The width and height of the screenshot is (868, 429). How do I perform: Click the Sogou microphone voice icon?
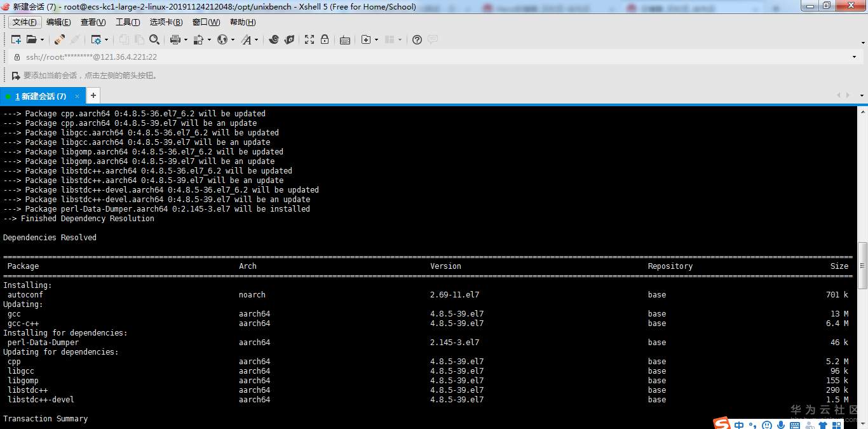(781, 425)
